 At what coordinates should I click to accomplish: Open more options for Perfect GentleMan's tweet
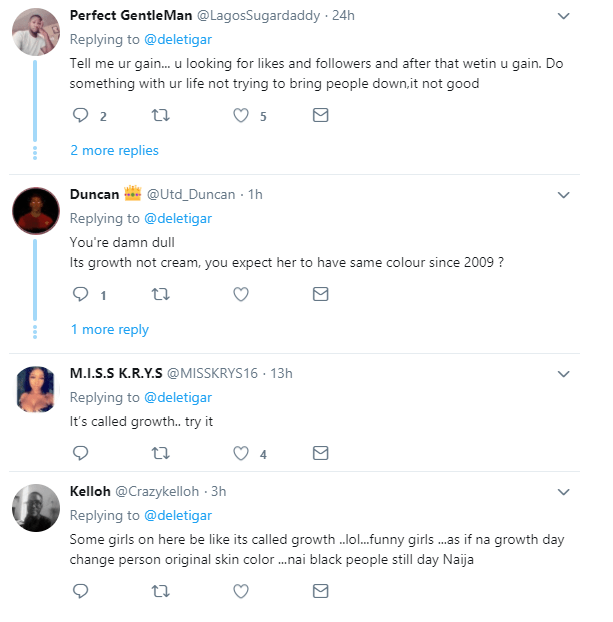click(564, 17)
